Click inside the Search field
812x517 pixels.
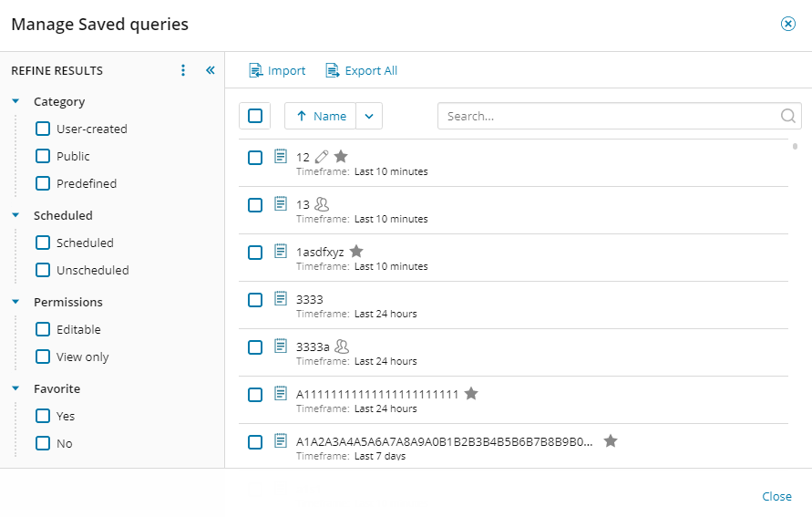tap(606, 116)
